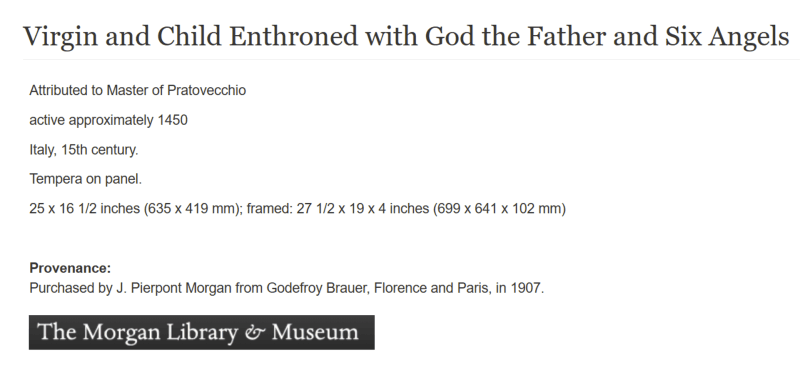
Task: Click the ampersand in the Morgan logo
Action: [255, 333]
